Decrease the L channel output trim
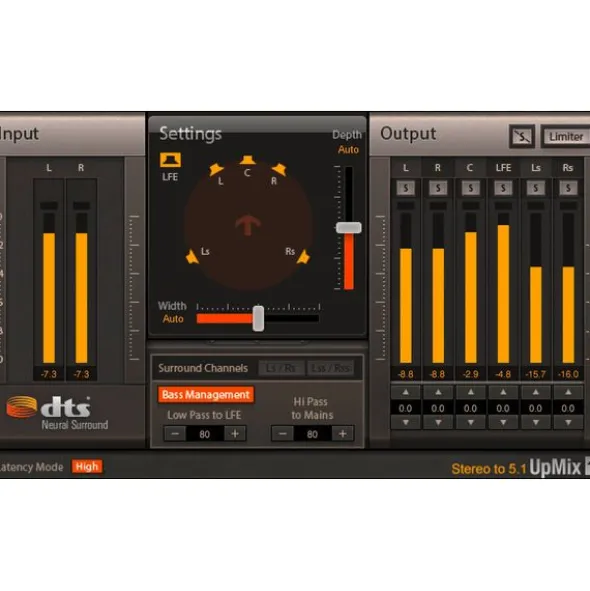 tap(406, 423)
